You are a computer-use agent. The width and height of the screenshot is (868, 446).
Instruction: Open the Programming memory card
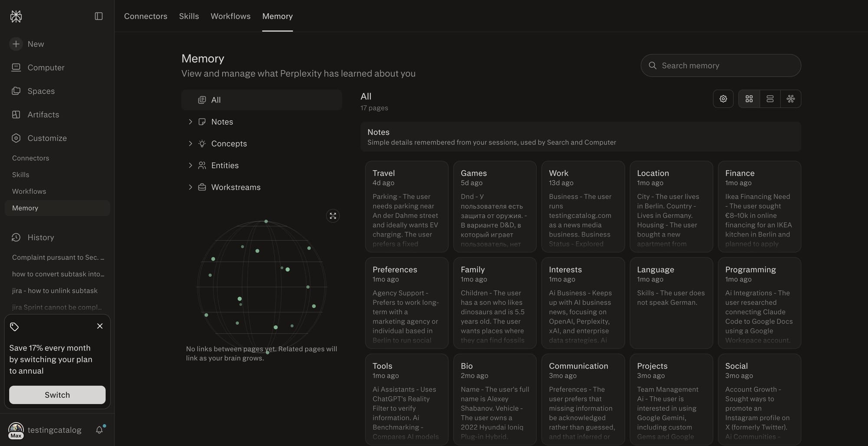759,303
